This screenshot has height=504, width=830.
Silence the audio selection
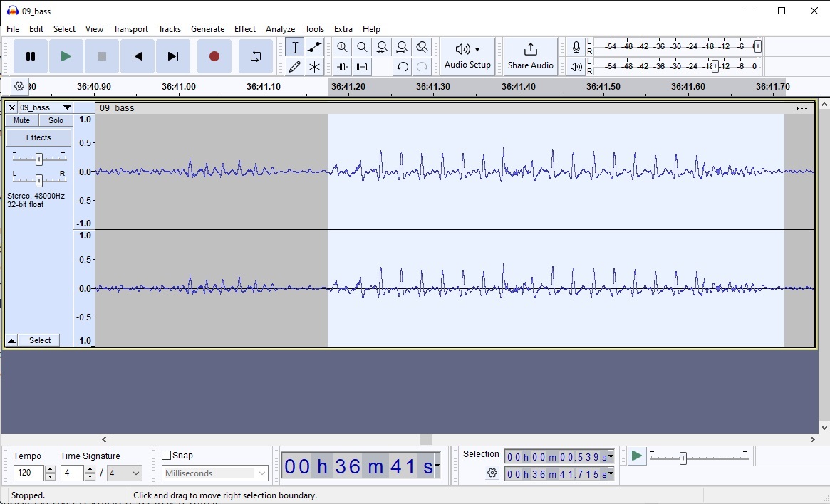pos(362,67)
